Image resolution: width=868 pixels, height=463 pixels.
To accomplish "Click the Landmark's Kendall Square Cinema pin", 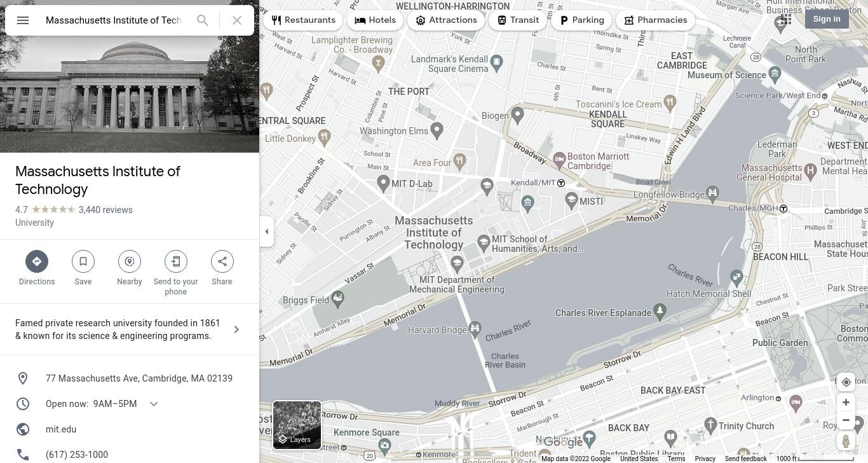I will pyautogui.click(x=497, y=62).
